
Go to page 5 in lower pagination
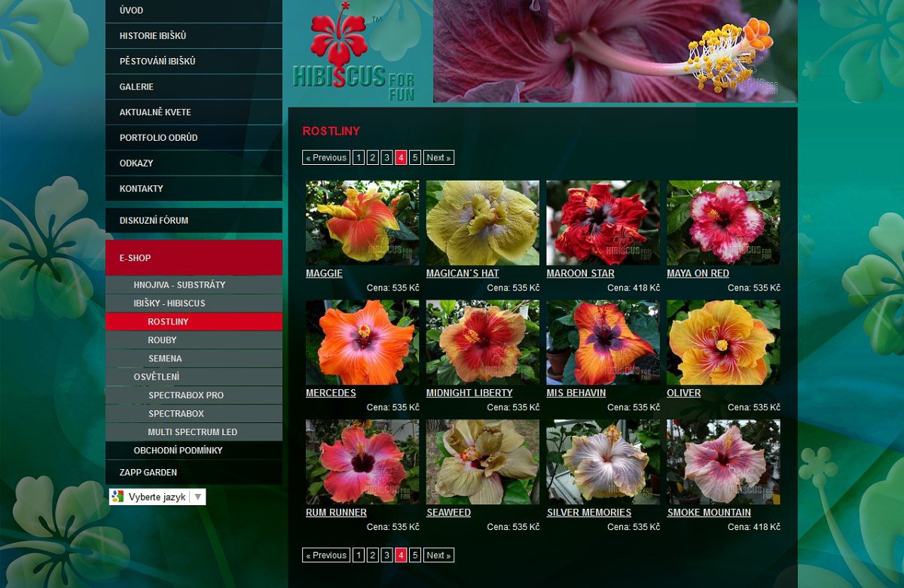pos(414,556)
